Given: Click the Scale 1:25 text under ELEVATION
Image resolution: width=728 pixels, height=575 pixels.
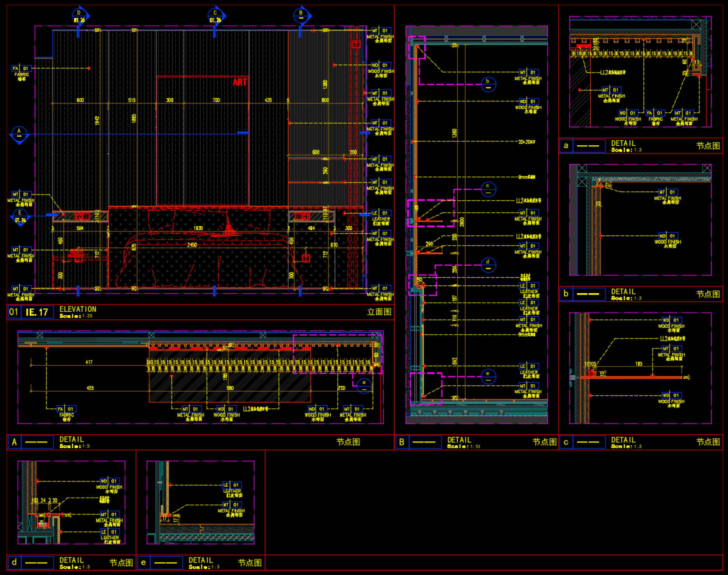Looking at the screenshot, I should tap(76, 316).
